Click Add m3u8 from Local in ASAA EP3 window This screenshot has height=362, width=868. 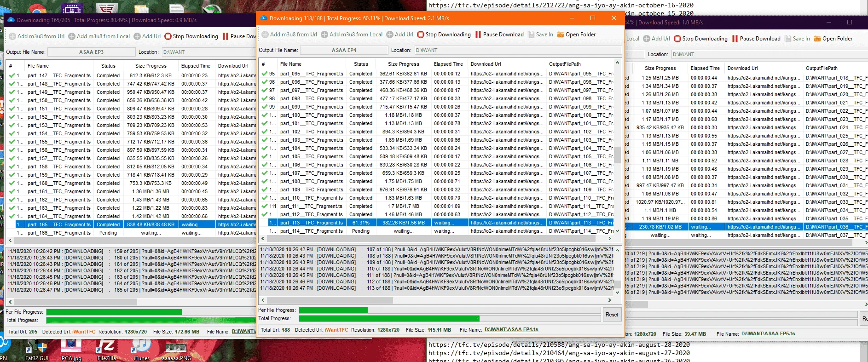click(99, 36)
